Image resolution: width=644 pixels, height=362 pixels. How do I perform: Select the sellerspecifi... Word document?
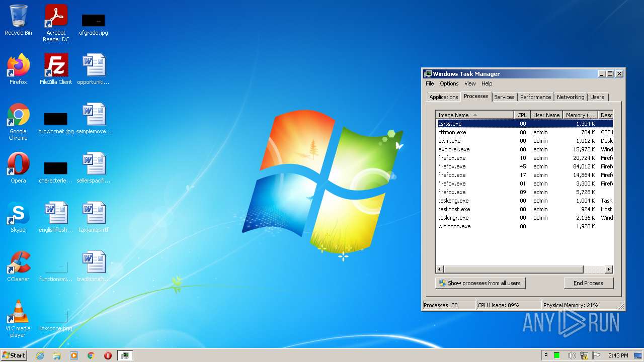point(94,168)
